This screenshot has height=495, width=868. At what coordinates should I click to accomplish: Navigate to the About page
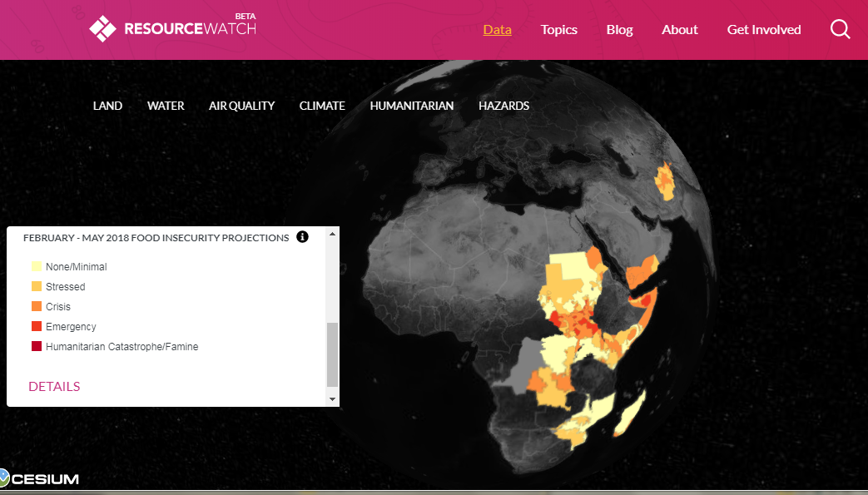pyautogui.click(x=679, y=30)
